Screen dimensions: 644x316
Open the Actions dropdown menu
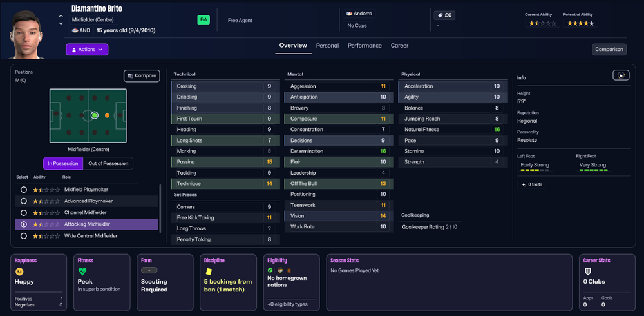(87, 50)
